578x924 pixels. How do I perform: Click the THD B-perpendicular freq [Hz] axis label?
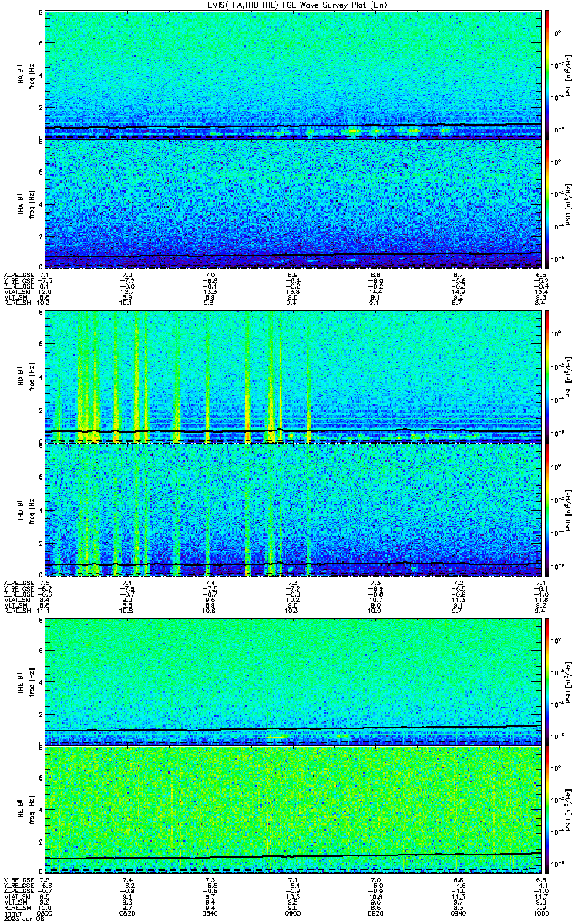tap(31, 377)
